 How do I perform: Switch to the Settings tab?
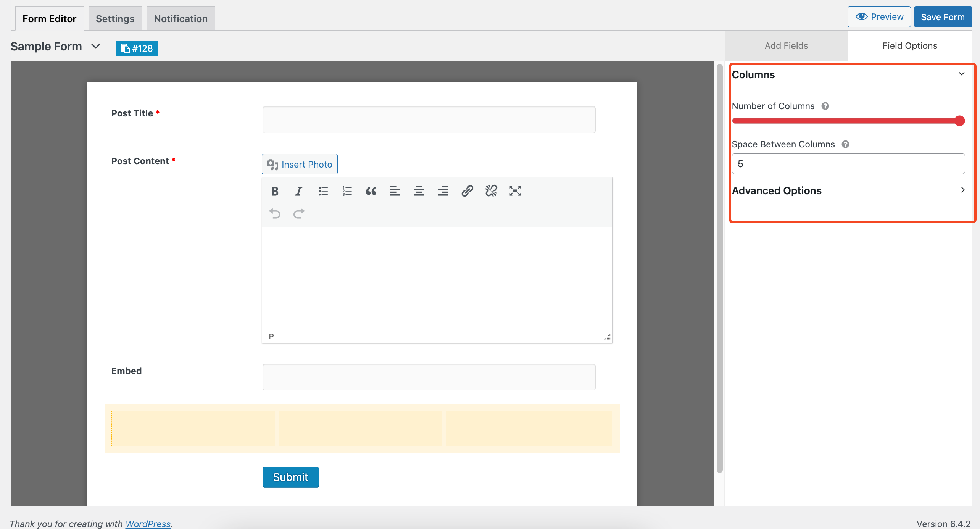[115, 18]
